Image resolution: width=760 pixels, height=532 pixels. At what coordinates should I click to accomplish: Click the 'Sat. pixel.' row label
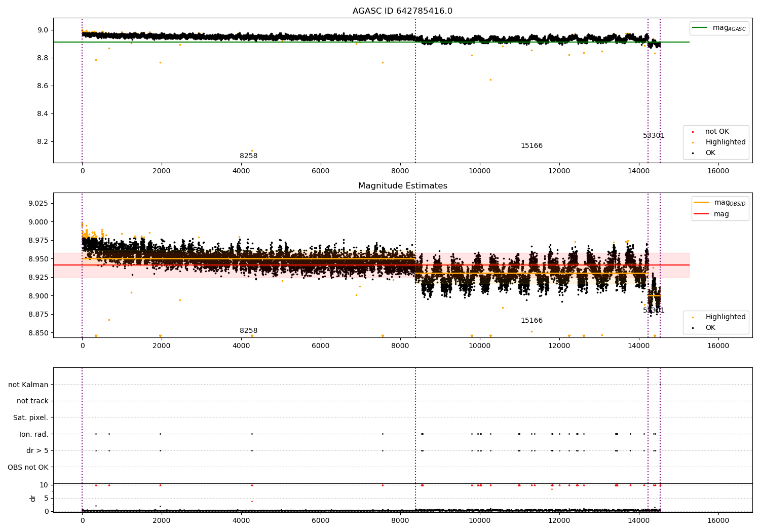coord(31,418)
